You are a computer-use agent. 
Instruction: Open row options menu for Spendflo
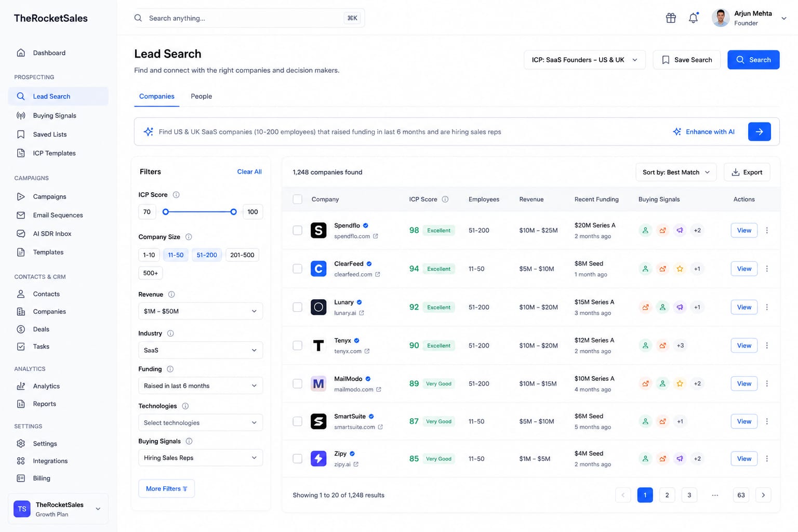[767, 230]
